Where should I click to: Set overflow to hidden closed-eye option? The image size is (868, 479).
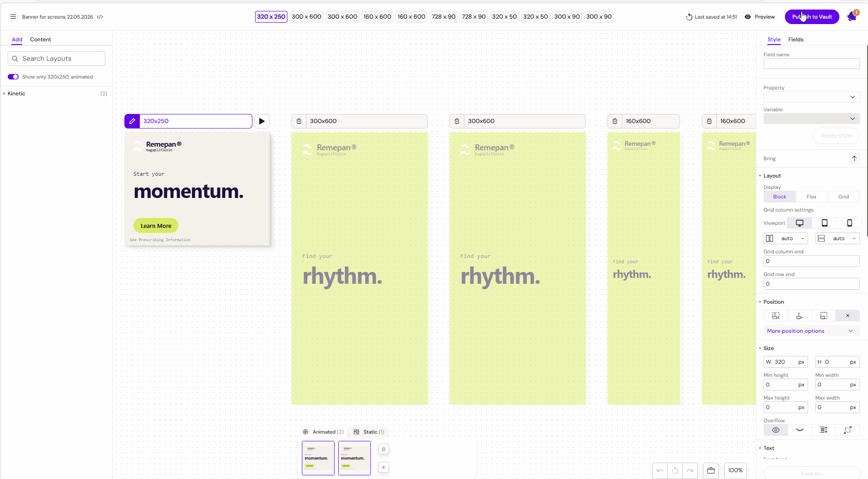pyautogui.click(x=800, y=430)
